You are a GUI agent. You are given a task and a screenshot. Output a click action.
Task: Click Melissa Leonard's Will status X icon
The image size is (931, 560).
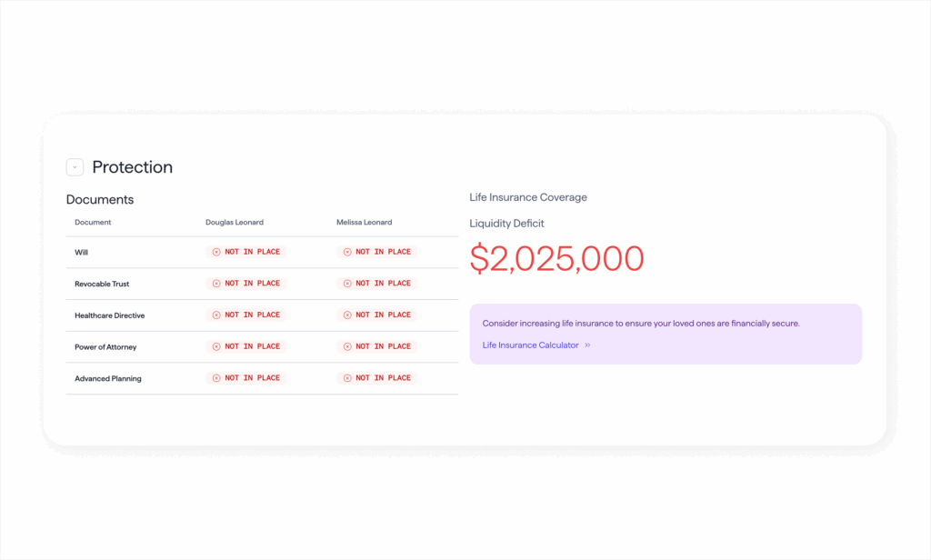(x=347, y=252)
